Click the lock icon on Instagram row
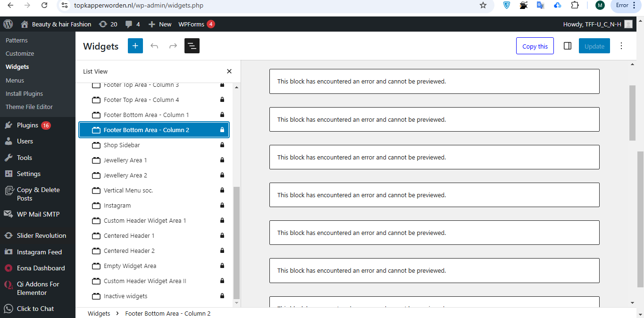The height and width of the screenshot is (318, 644). 222,205
